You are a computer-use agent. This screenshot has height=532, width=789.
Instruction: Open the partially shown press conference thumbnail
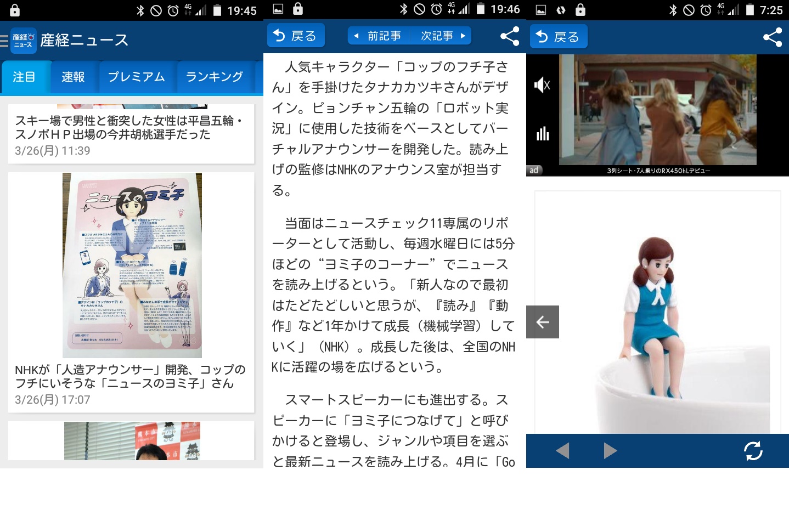click(x=132, y=441)
